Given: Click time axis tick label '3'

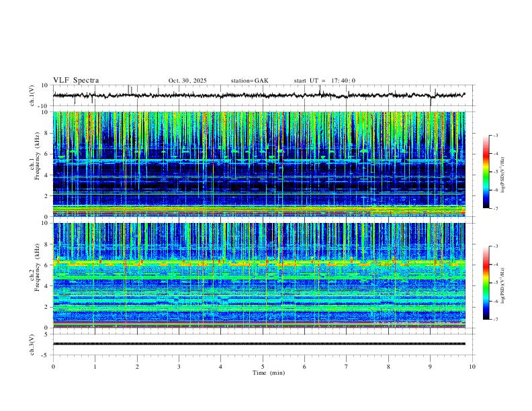Looking at the screenshot, I should click(x=179, y=367).
